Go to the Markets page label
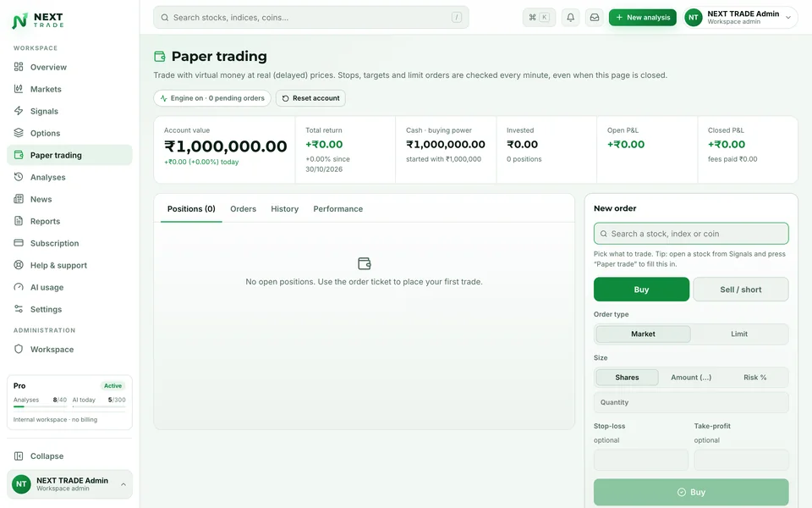The image size is (812, 508). point(46,89)
